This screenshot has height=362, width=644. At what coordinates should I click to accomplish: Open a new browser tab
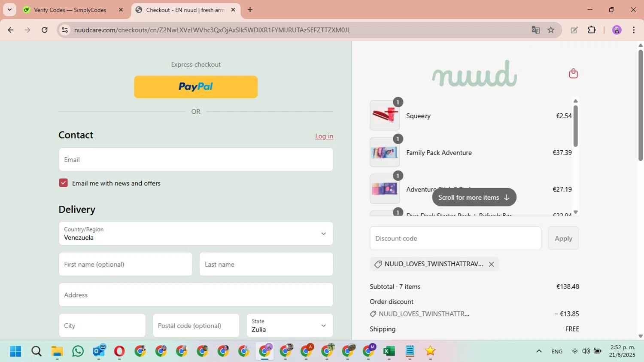250,10
